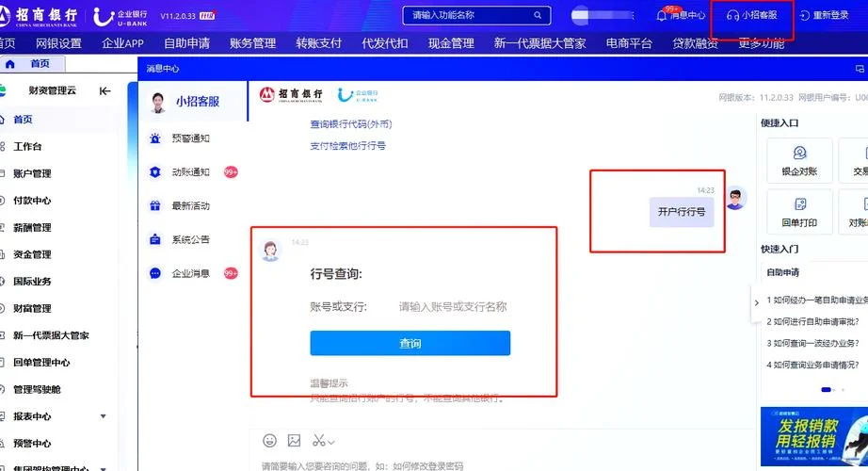Select 薪酬管理 in left sidebar

32,228
